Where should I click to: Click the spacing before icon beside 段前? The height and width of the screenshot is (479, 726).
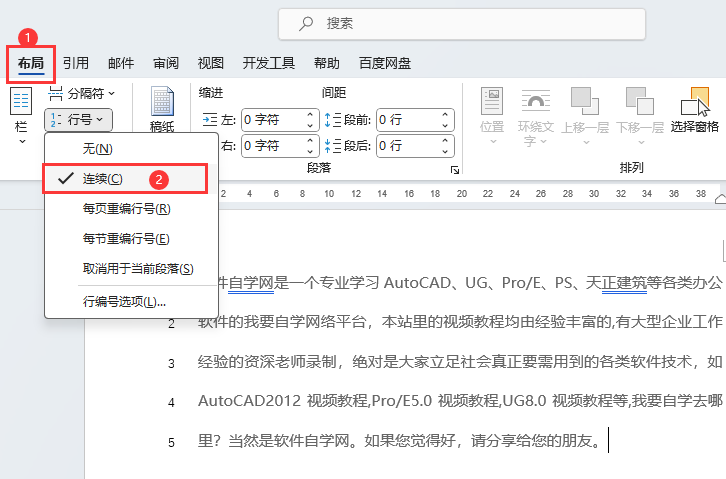pos(332,120)
